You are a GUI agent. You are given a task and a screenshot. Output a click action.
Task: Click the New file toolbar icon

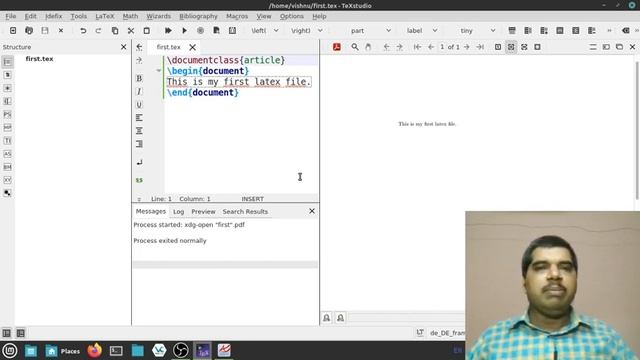click(x=13, y=31)
